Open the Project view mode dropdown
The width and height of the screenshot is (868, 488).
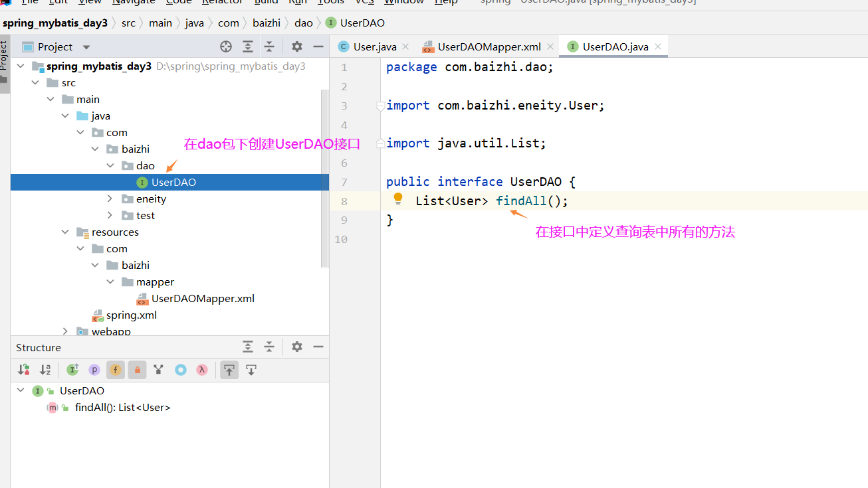click(x=86, y=47)
